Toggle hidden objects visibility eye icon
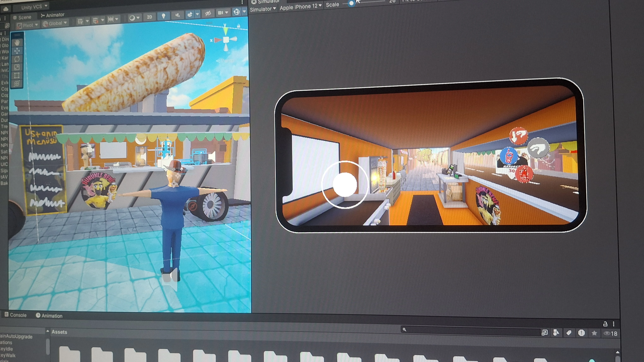This screenshot has width=644, height=362. 208,13
